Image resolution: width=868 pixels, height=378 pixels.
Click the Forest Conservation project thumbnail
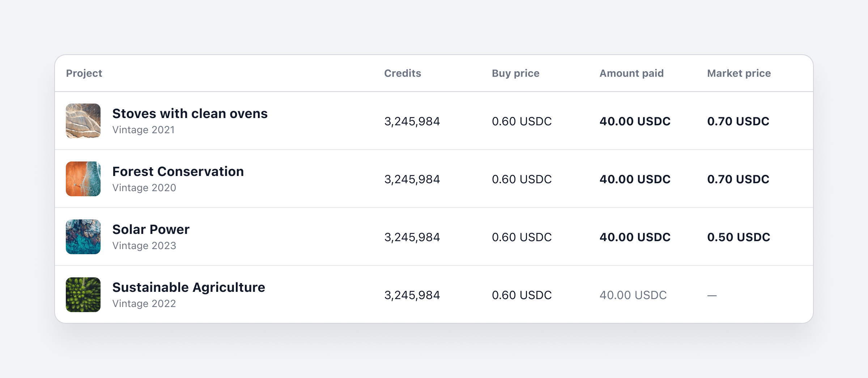click(83, 179)
